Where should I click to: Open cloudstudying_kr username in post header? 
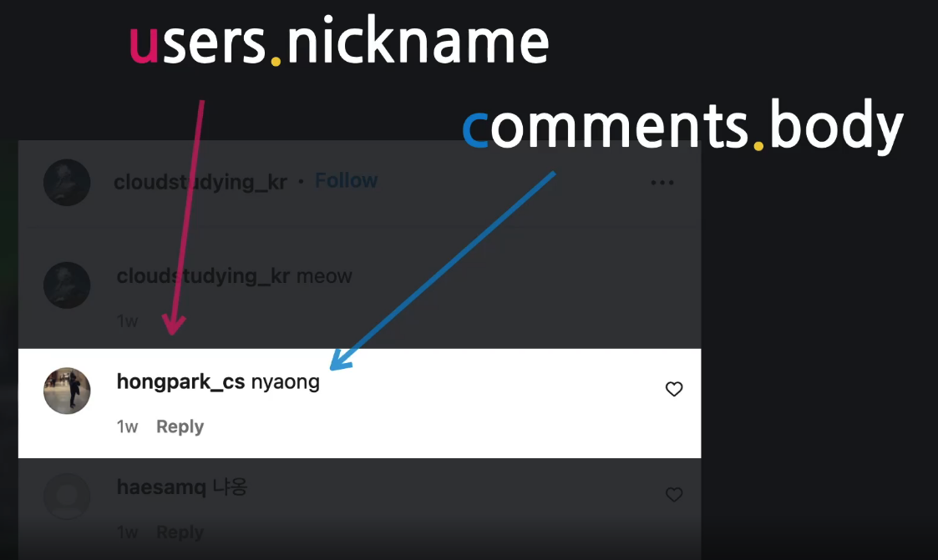click(x=200, y=182)
